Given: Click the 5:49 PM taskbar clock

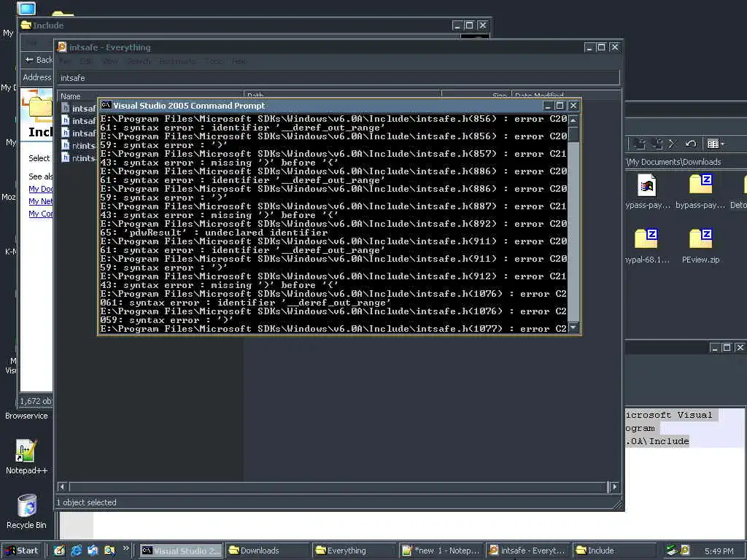Looking at the screenshot, I should point(719,551).
